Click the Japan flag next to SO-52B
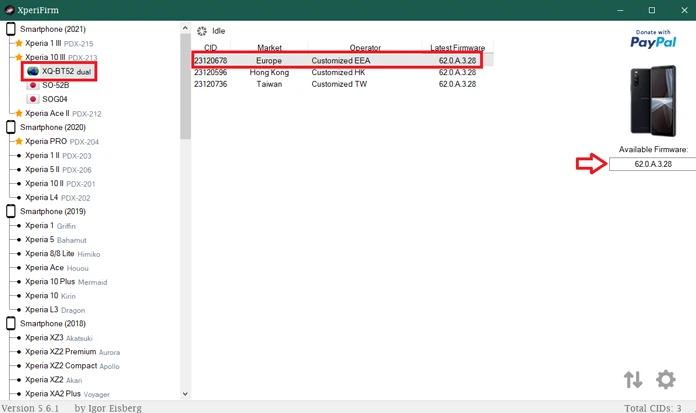 click(x=33, y=86)
